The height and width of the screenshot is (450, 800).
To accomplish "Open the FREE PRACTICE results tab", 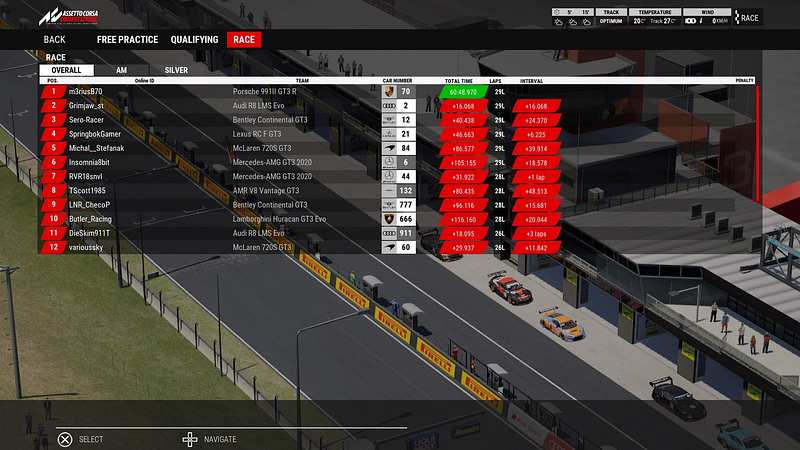I will [x=128, y=40].
